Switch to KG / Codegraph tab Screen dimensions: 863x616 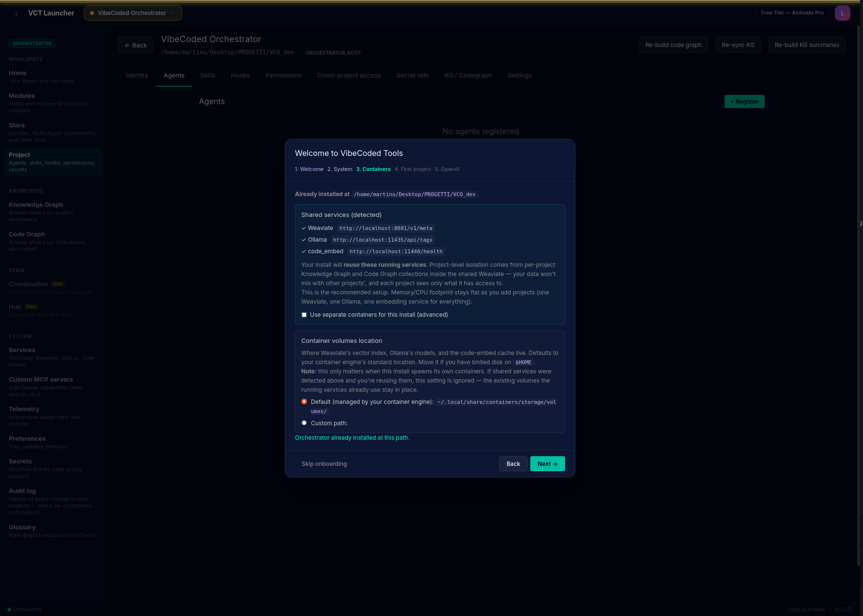pyautogui.click(x=468, y=76)
